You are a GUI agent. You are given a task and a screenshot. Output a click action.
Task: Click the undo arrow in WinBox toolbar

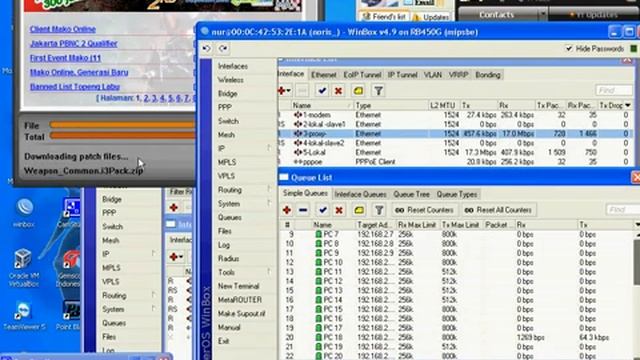207,49
